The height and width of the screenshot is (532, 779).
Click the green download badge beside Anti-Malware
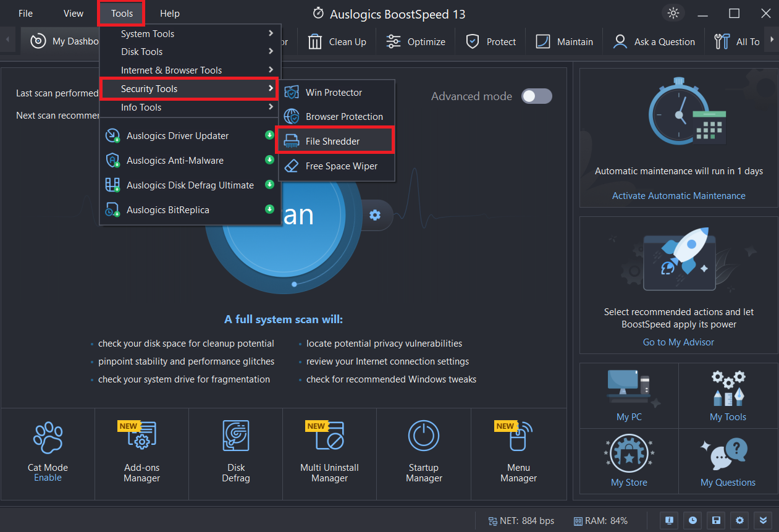(269, 160)
